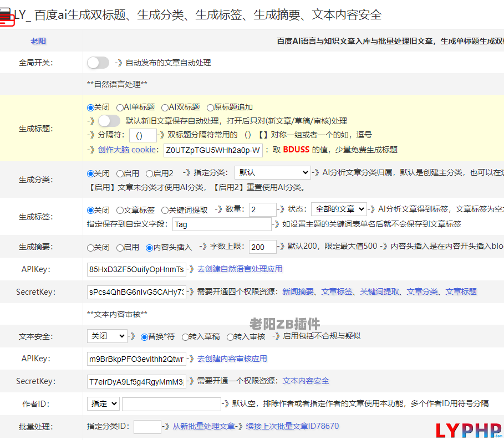
Task: Select the AI双标题 radio button
Action: 165,108
